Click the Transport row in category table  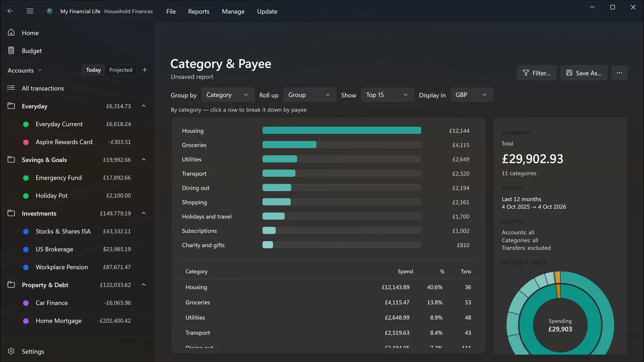(x=328, y=333)
